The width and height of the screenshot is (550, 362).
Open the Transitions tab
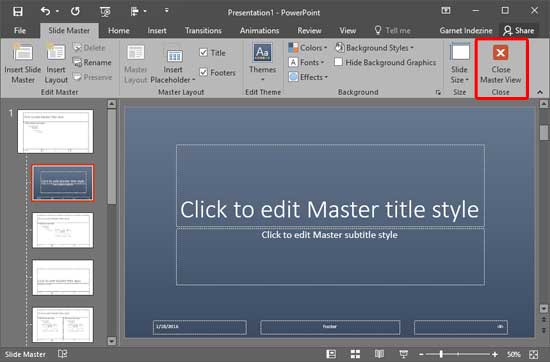click(203, 31)
